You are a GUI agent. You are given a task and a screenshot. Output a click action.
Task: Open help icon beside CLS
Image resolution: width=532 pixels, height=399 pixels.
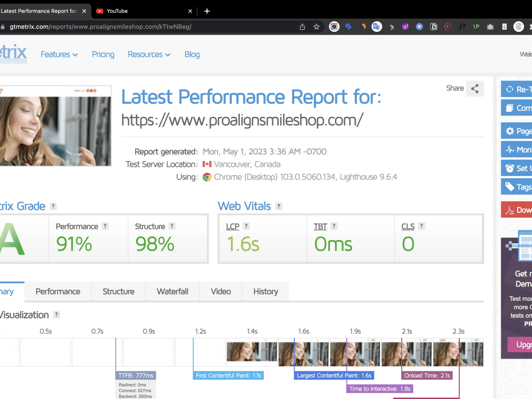click(421, 226)
